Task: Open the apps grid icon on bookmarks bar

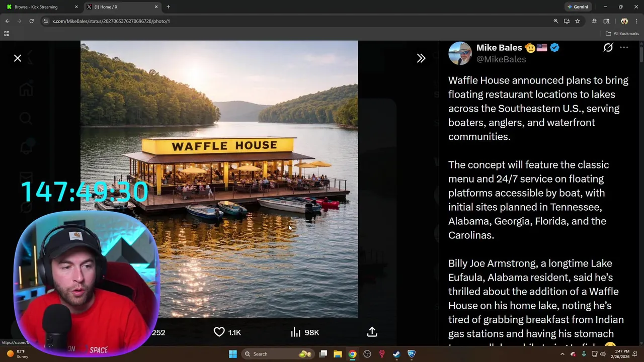Action: (x=7, y=34)
